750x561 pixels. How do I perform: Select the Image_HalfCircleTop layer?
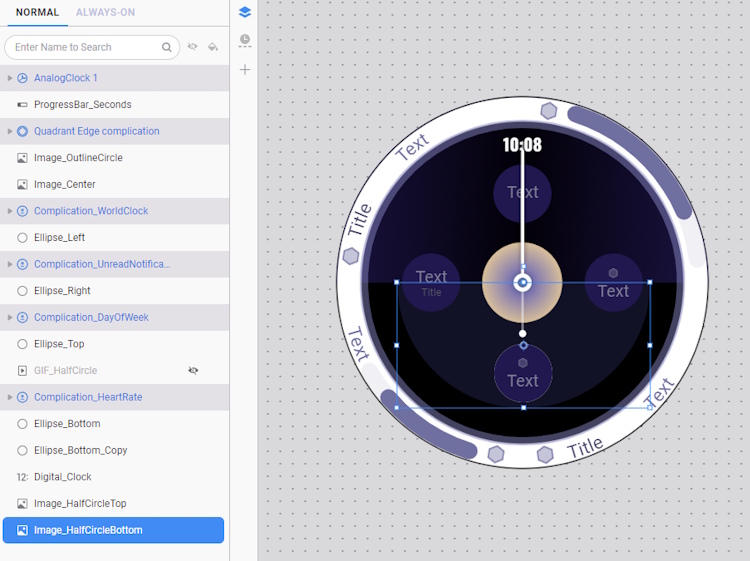[80, 503]
